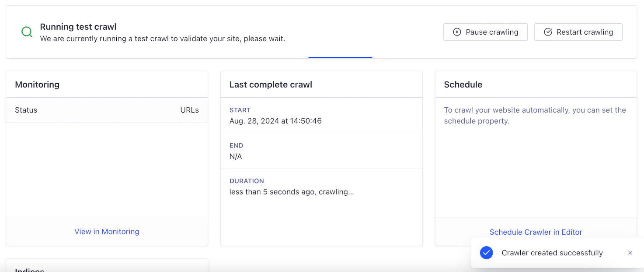Click the Schedule panel header
Image resolution: width=644 pixels, height=272 pixels.
pyautogui.click(x=463, y=84)
